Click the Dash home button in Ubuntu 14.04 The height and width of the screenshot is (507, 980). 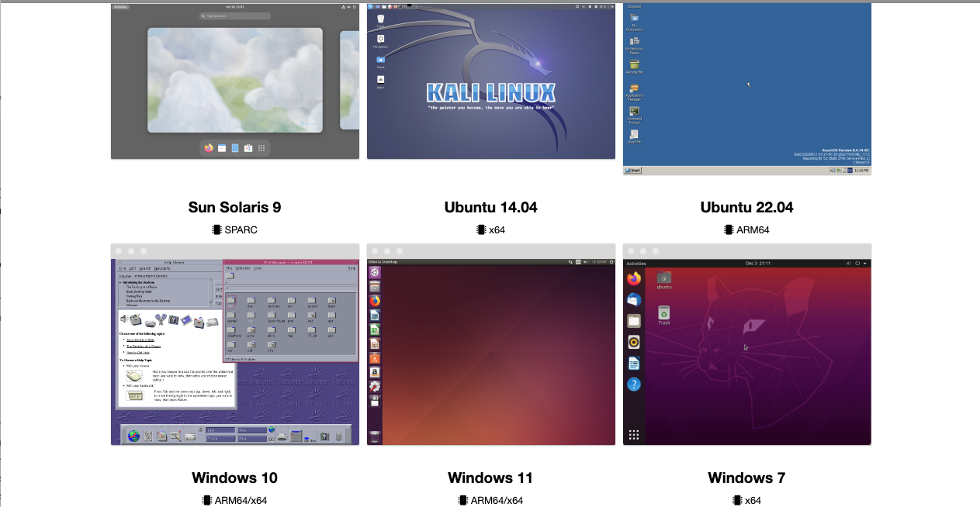tap(375, 272)
